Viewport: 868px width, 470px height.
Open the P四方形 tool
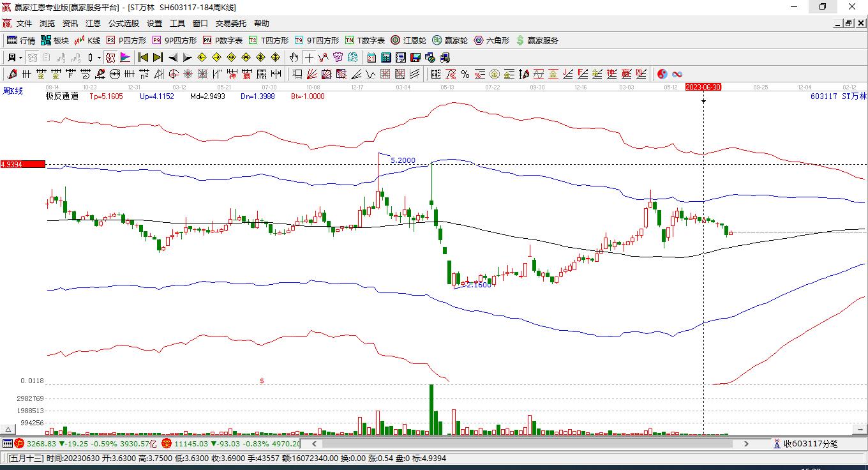[126, 40]
